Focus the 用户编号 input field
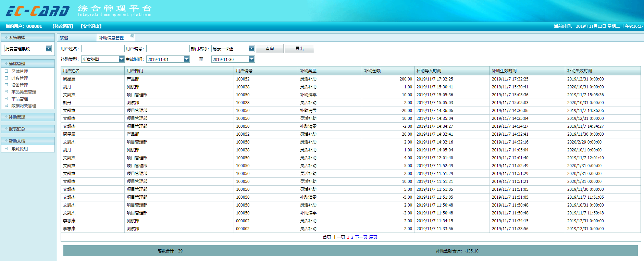The height and width of the screenshot is (261, 644). point(168,49)
